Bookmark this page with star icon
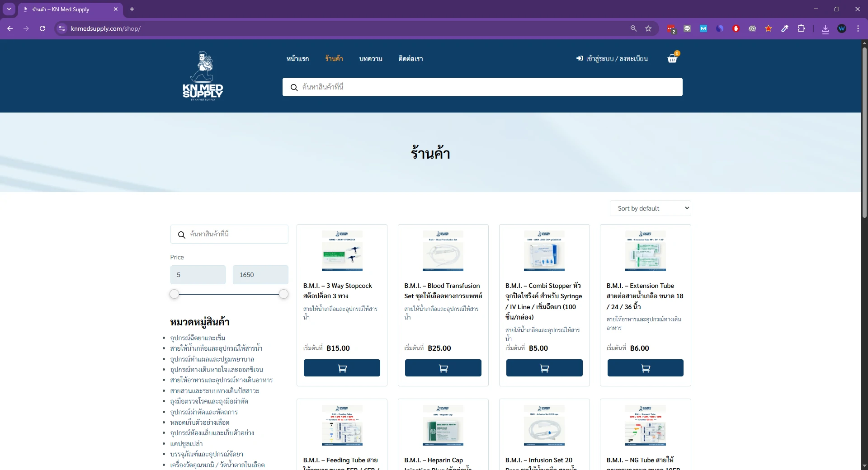The height and width of the screenshot is (470, 868). tap(648, 28)
